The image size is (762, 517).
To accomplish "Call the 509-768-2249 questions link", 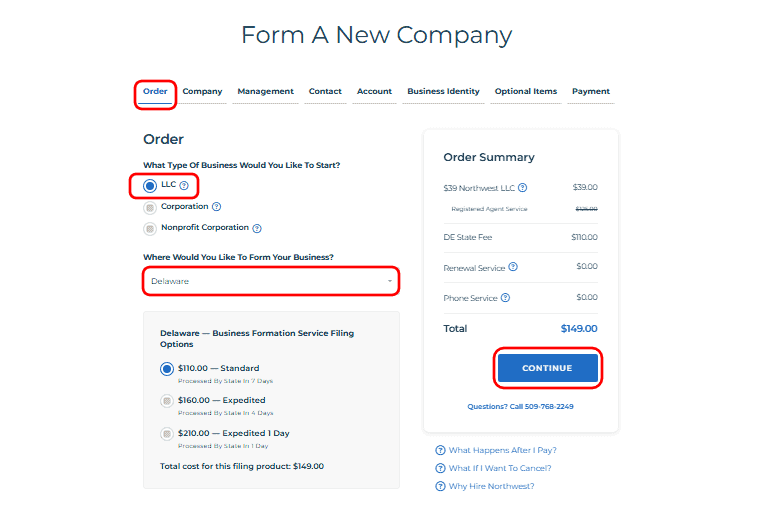I will pos(520,407).
